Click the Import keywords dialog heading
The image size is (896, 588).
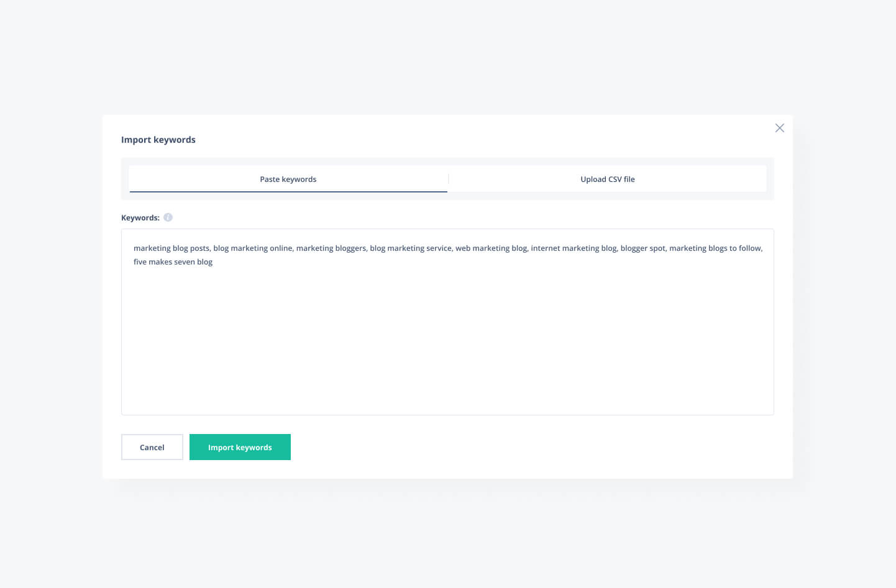(x=158, y=140)
